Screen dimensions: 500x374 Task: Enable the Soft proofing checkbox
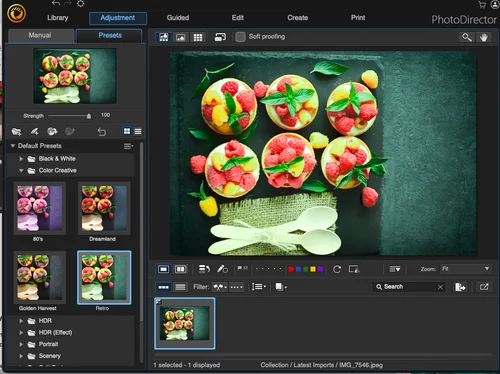pyautogui.click(x=240, y=37)
